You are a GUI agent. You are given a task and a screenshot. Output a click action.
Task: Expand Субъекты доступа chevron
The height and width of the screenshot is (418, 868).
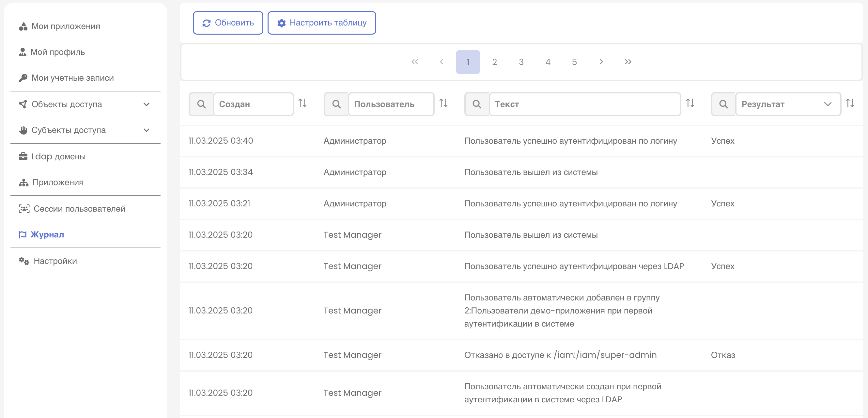[147, 130]
